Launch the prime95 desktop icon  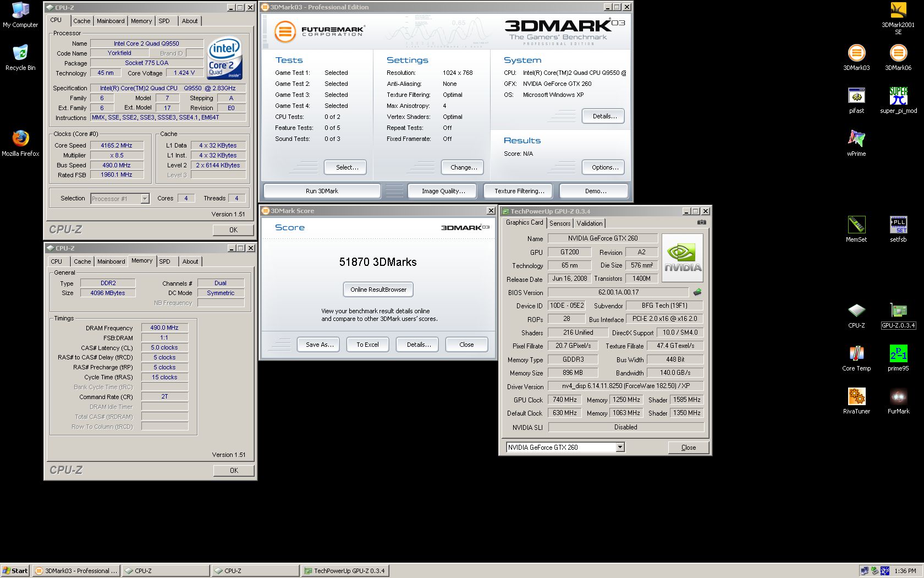point(898,358)
